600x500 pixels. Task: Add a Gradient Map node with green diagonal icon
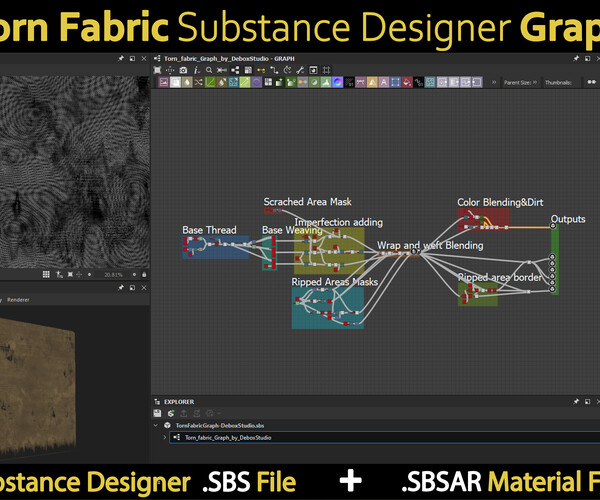(x=245, y=82)
